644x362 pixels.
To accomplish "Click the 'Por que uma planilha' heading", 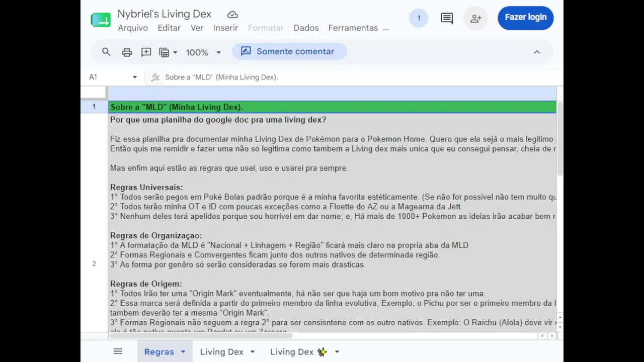I will click(x=218, y=120).
